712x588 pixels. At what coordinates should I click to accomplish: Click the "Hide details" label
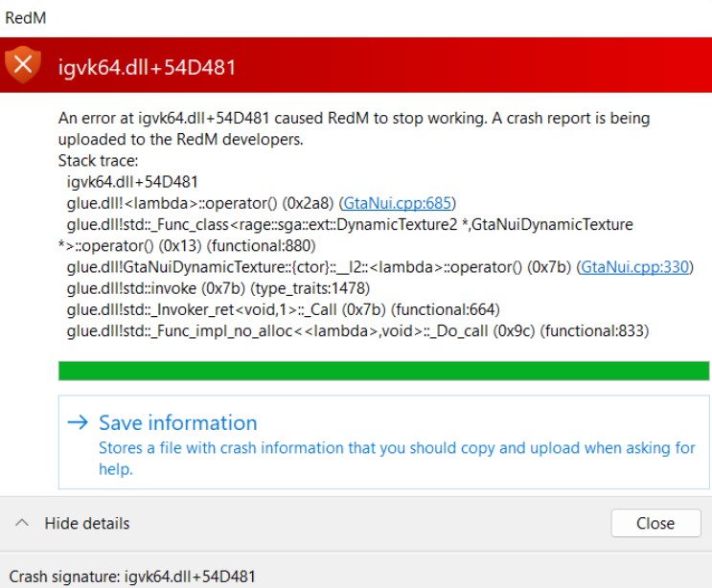point(87,523)
